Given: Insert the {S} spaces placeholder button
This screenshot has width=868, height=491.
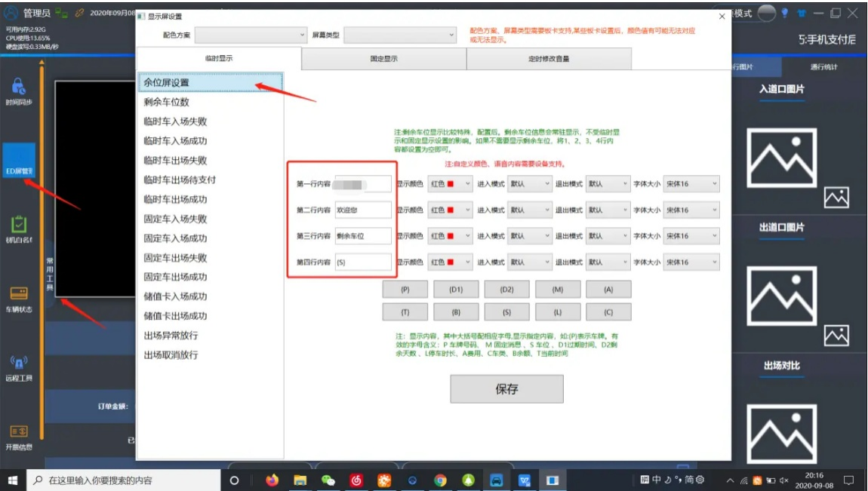Looking at the screenshot, I should pyautogui.click(x=506, y=311).
